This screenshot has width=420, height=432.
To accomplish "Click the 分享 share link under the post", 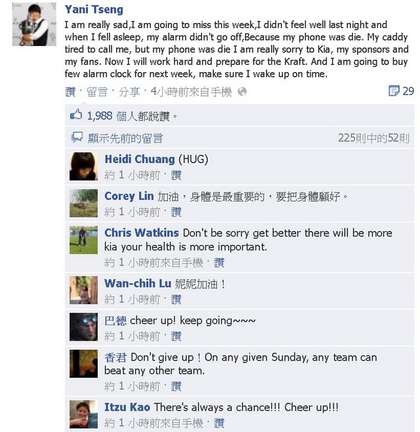I will tap(129, 92).
